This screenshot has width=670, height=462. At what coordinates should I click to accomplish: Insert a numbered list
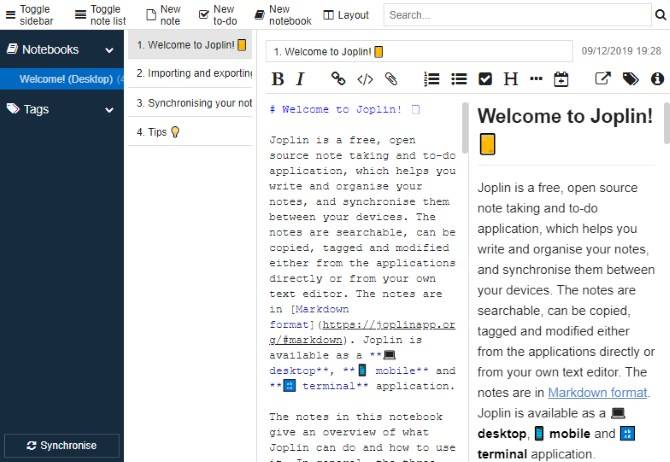point(432,79)
